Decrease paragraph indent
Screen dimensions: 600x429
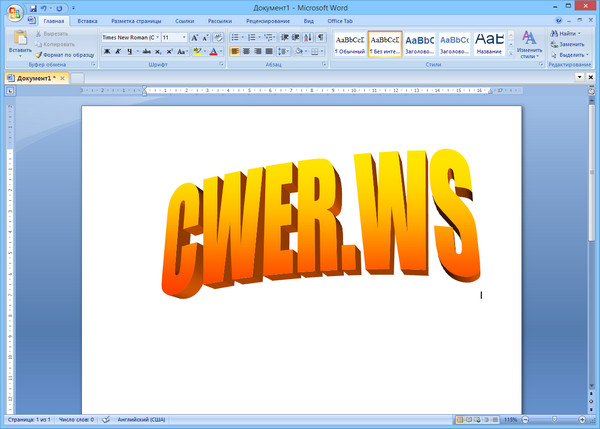(284, 37)
